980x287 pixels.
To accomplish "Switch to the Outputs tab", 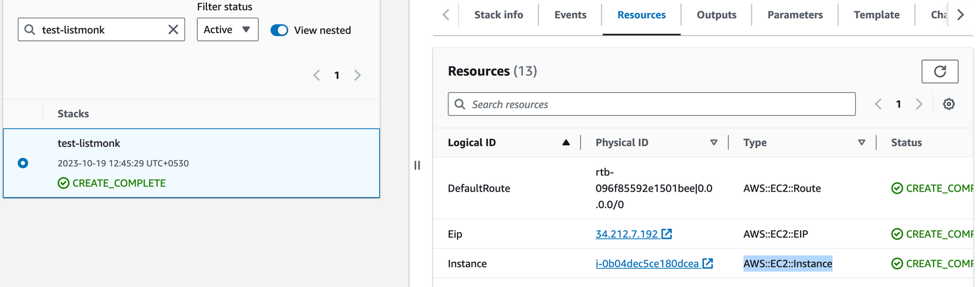I will pyautogui.click(x=717, y=15).
